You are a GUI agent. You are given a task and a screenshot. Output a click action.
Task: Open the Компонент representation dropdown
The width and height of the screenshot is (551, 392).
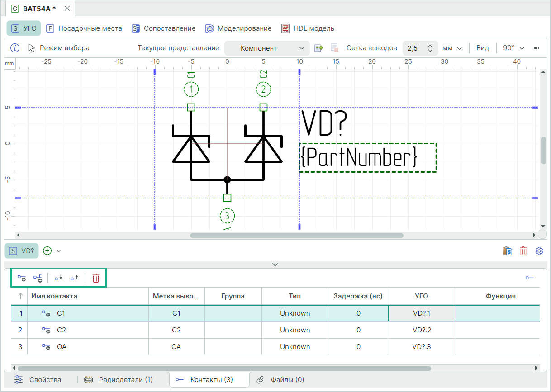(x=267, y=48)
